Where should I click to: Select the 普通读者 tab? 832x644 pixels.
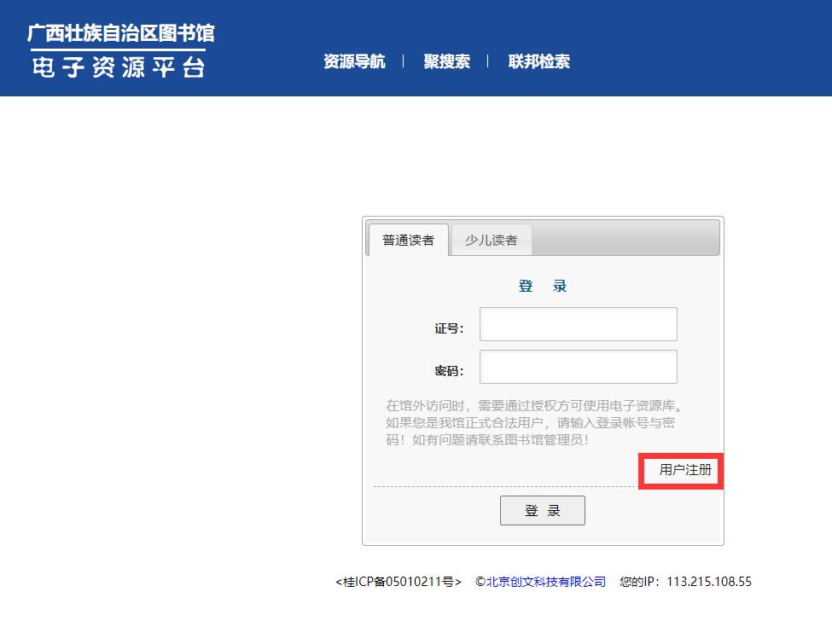pos(407,241)
